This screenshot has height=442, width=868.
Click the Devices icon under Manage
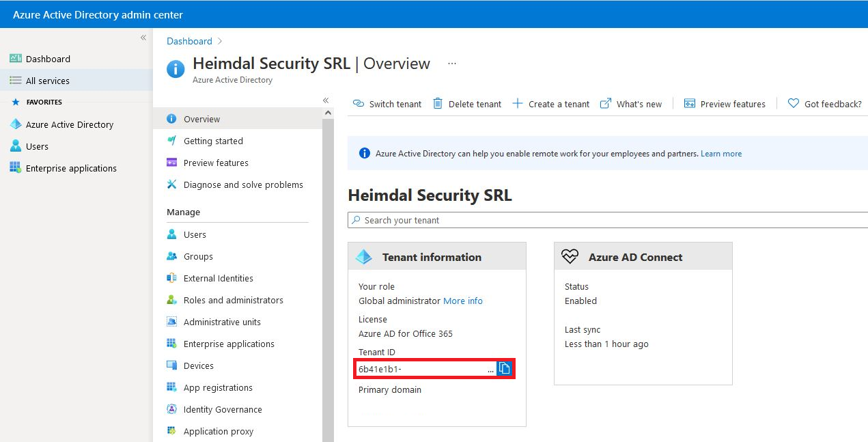tap(171, 365)
